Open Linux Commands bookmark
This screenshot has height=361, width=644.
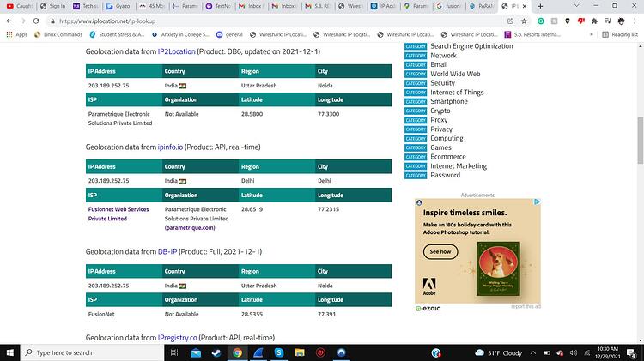(x=58, y=34)
